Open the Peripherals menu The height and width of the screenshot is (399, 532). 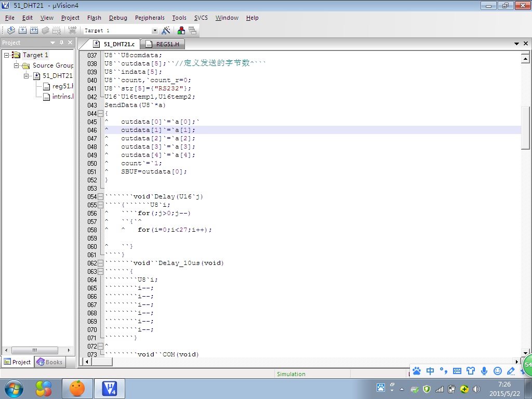[150, 18]
